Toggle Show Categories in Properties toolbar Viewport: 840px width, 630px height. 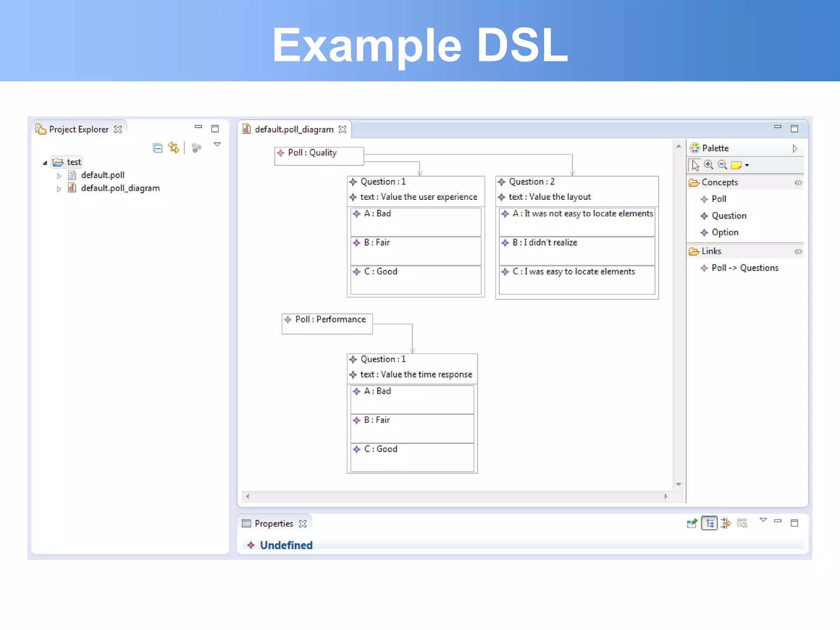(x=710, y=523)
